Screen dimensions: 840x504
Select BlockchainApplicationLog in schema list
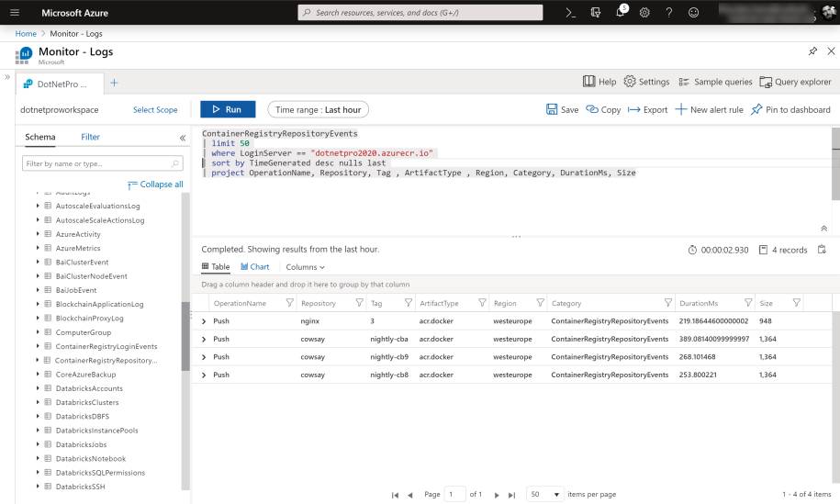pyautogui.click(x=99, y=304)
